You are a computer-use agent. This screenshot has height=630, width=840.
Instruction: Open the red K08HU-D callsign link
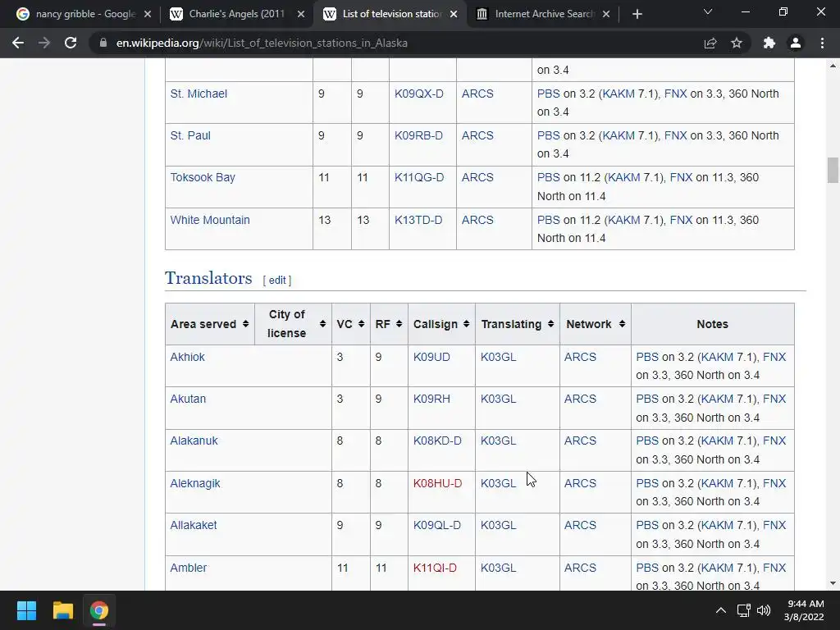click(438, 483)
